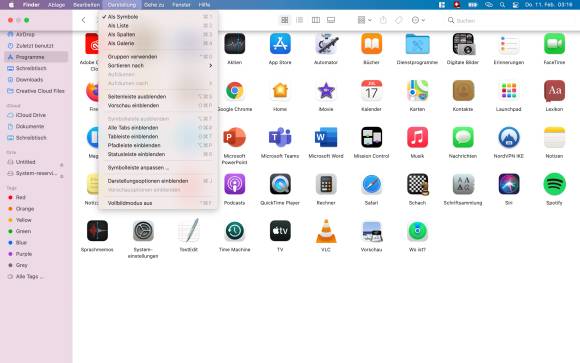Select the Safari compass icon
580x363 pixels.
pyautogui.click(x=371, y=184)
